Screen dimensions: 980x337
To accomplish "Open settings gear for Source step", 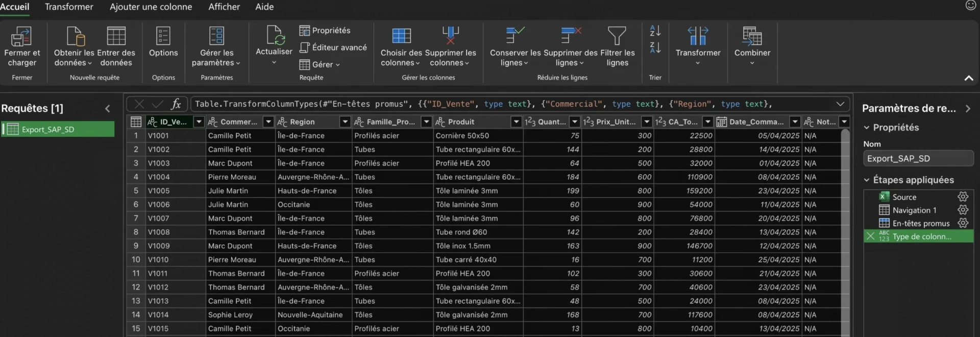I will 963,197.
